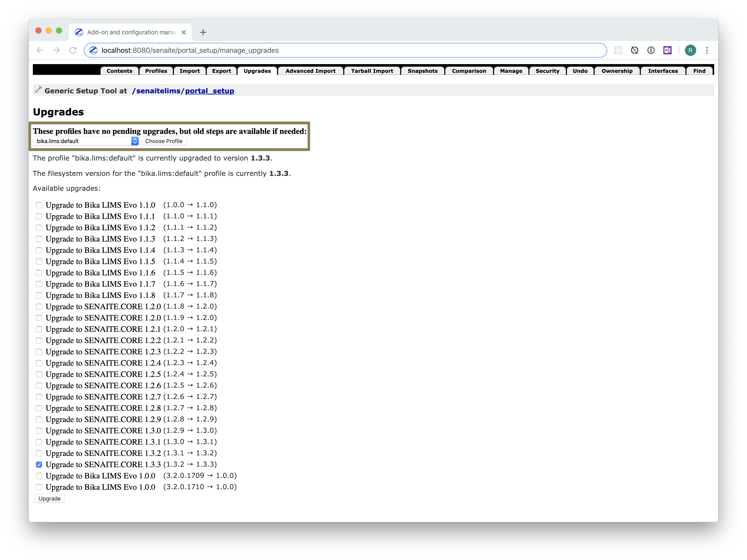
Task: Open the Ownership tab
Action: [617, 71]
